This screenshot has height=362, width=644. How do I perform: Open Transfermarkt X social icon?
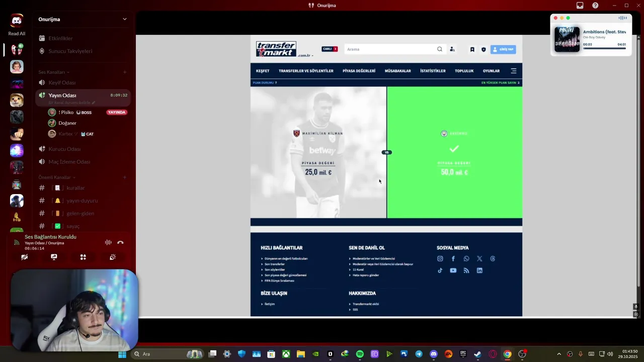pos(479,258)
